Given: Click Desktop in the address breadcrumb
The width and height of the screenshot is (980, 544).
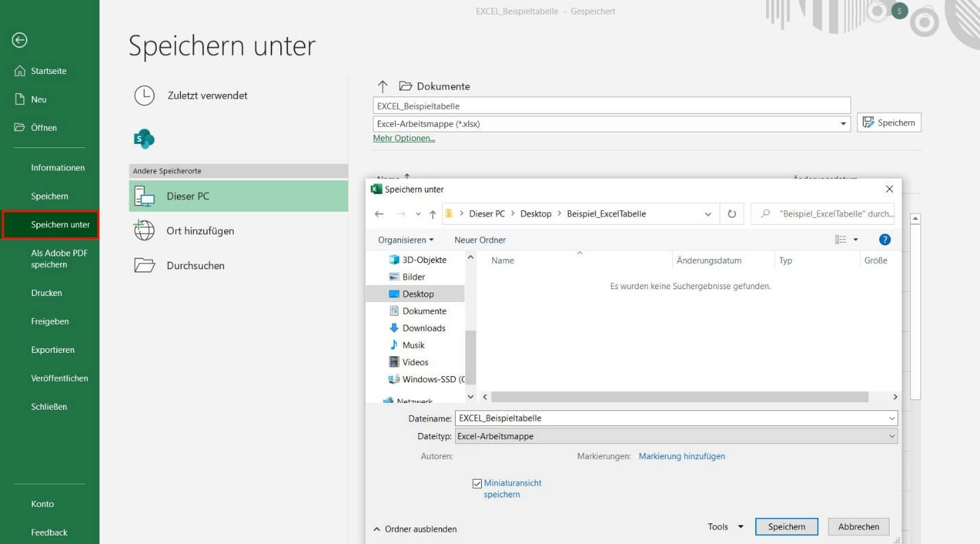Looking at the screenshot, I should pyautogui.click(x=536, y=214).
